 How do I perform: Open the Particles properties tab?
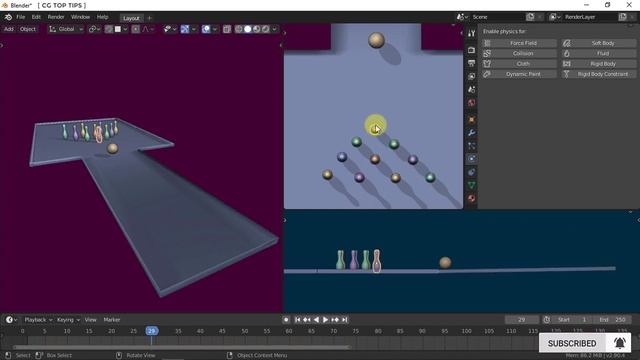coord(471,146)
